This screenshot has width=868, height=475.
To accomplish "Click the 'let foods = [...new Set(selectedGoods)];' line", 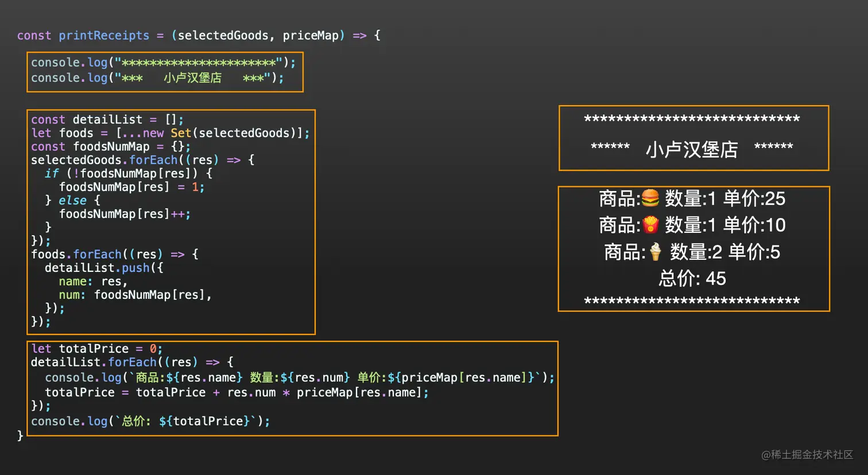I will click(170, 133).
